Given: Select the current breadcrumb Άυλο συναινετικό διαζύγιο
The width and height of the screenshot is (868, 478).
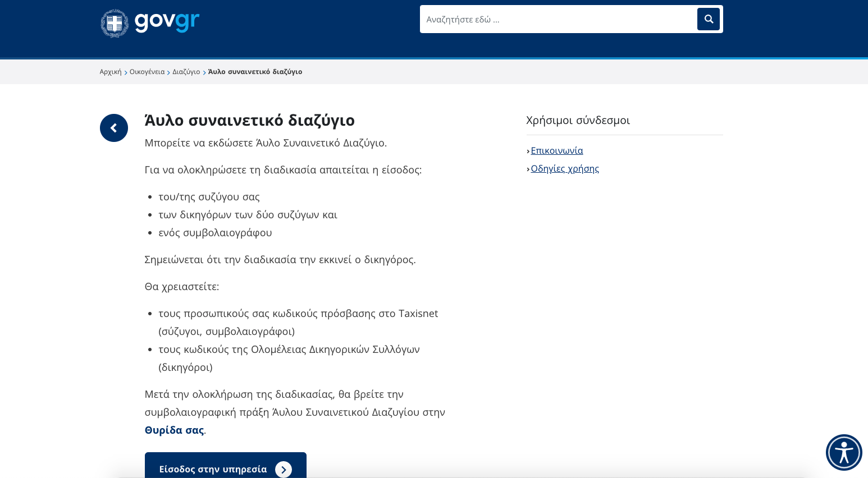Looking at the screenshot, I should click(x=255, y=72).
